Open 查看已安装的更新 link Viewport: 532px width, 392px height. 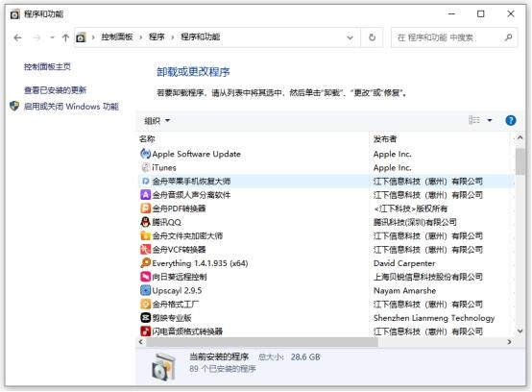[x=55, y=90]
